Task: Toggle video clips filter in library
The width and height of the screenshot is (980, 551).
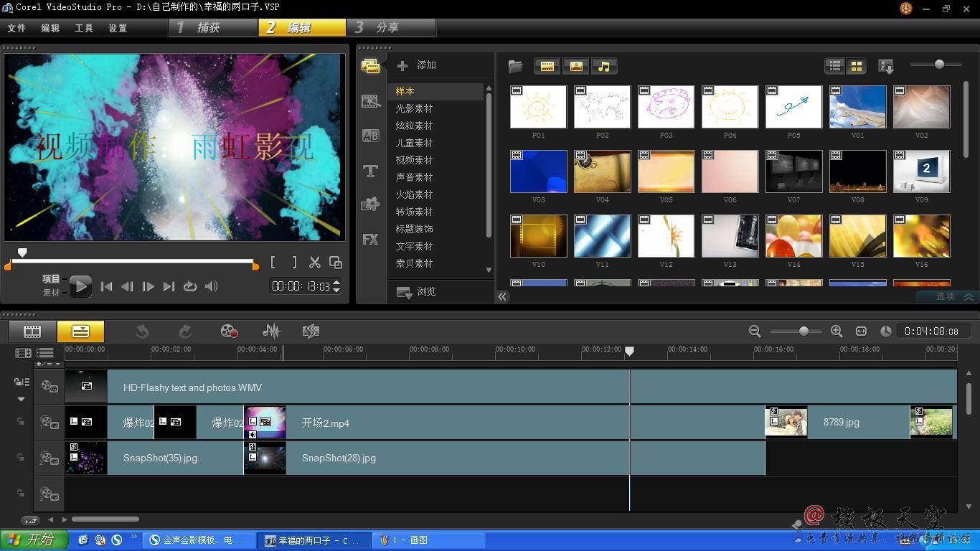Action: 547,66
